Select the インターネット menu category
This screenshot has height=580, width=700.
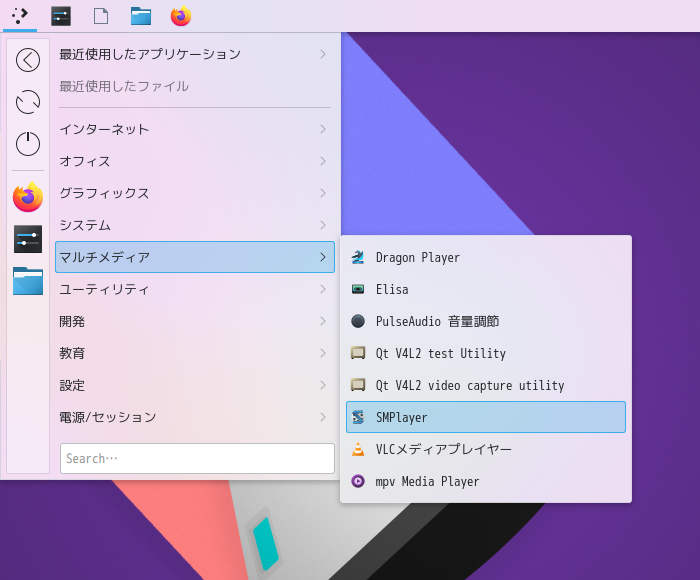tap(195, 129)
